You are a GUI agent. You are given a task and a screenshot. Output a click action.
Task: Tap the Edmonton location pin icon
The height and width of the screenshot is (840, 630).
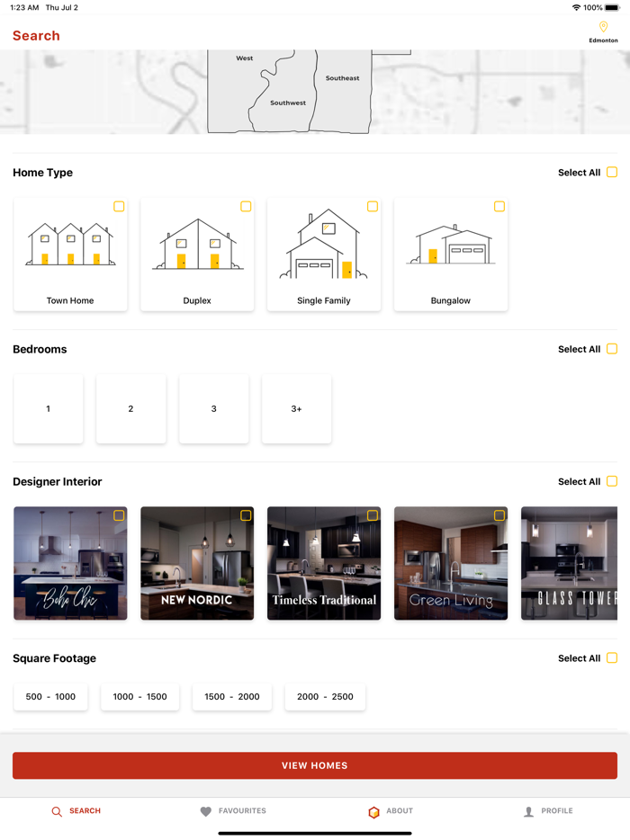[x=603, y=27]
